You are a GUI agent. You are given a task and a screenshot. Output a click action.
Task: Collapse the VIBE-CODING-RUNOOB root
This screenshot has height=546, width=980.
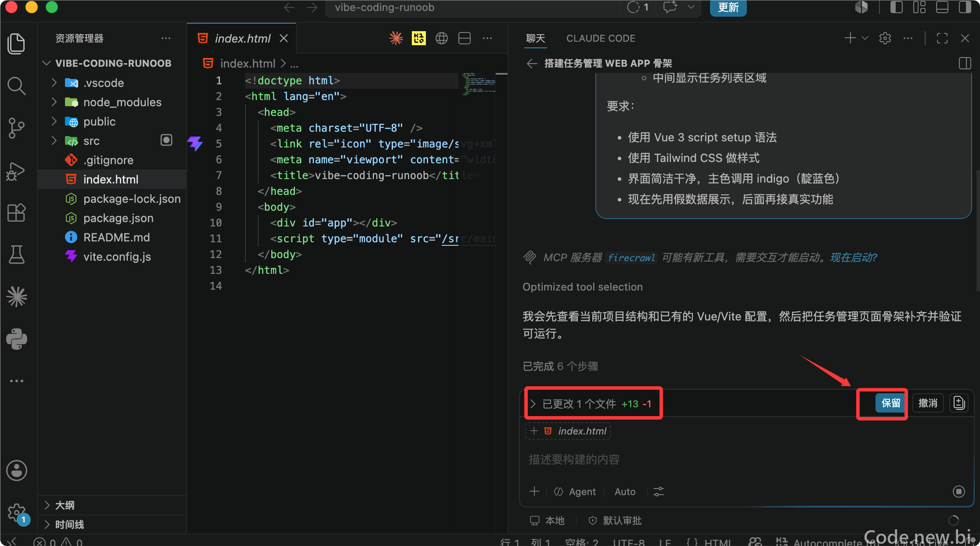[47, 63]
